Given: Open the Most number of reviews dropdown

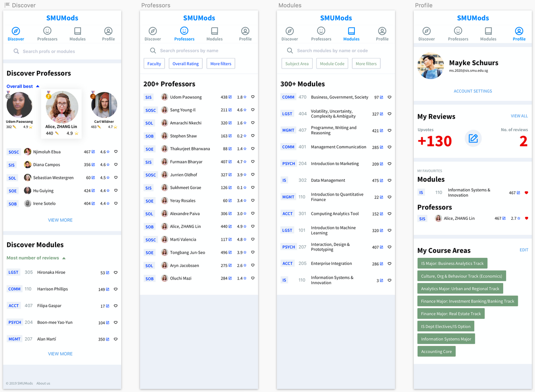Looking at the screenshot, I should pyautogui.click(x=64, y=258).
